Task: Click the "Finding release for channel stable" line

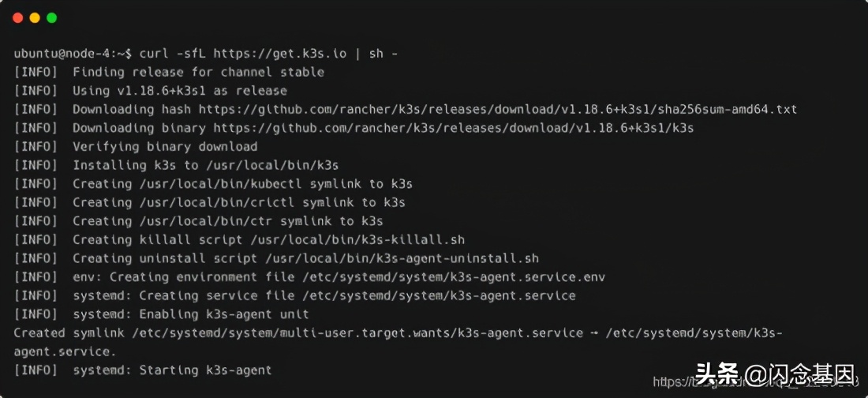Action: [198, 72]
